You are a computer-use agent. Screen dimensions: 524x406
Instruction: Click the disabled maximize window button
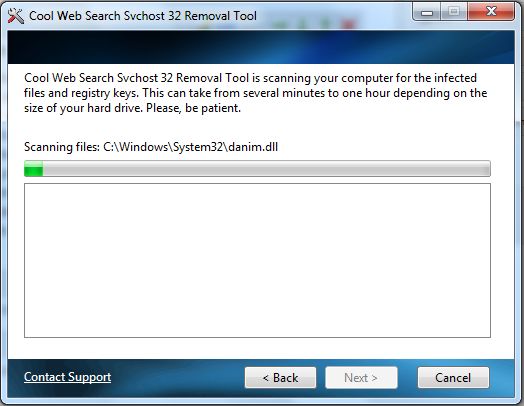tap(454, 12)
